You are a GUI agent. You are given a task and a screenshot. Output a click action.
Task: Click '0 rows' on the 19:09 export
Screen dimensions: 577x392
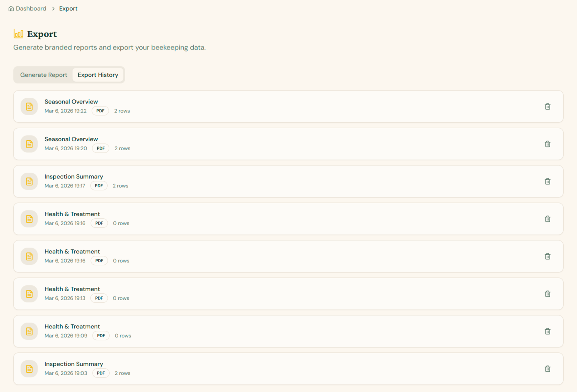(x=123, y=336)
